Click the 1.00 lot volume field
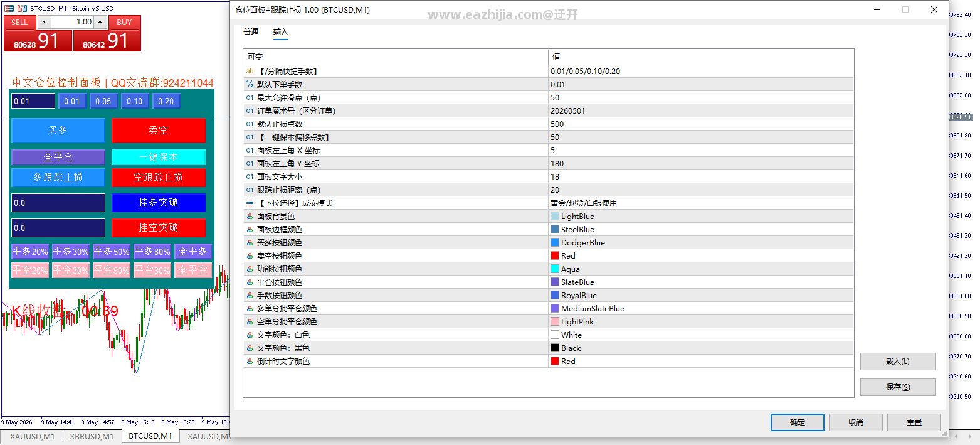The width and height of the screenshot is (980, 445). (x=73, y=22)
